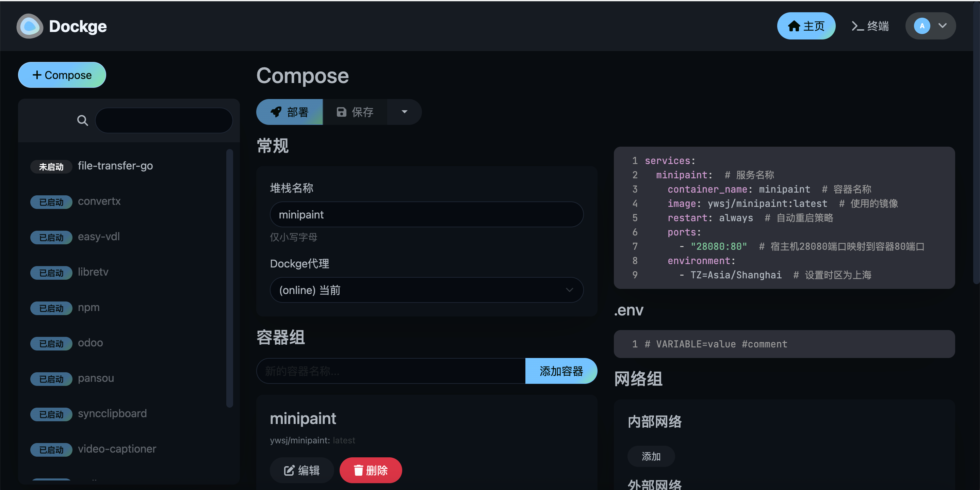Click the user avatar A icon
980x490 pixels.
click(921, 26)
